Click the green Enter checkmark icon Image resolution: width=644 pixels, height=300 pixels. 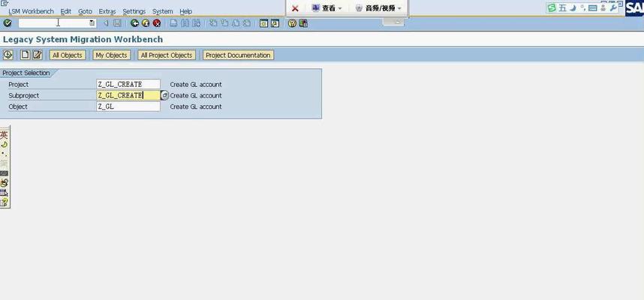(x=7, y=23)
